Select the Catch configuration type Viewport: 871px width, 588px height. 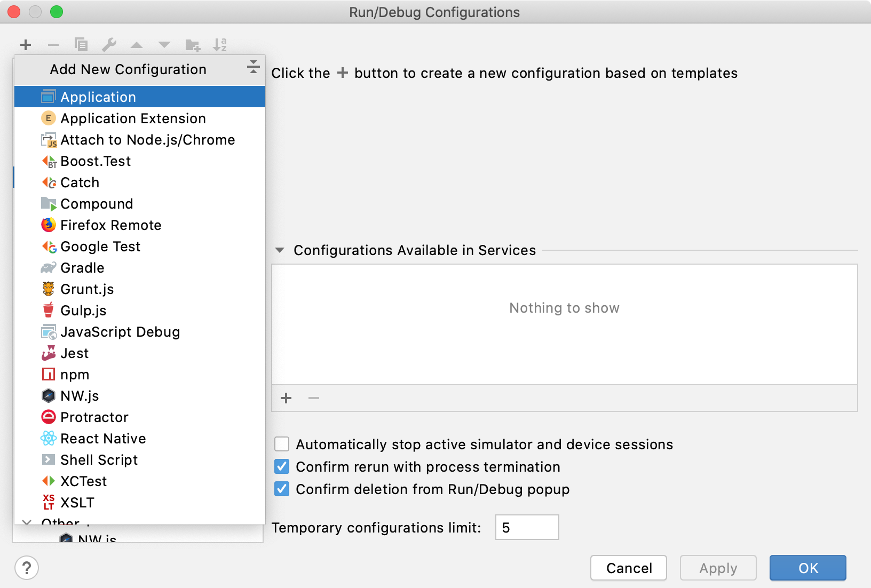[140, 182]
